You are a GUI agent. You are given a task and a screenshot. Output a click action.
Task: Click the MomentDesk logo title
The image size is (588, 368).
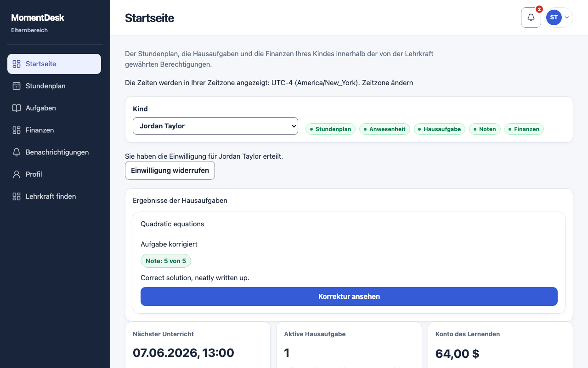[38, 18]
